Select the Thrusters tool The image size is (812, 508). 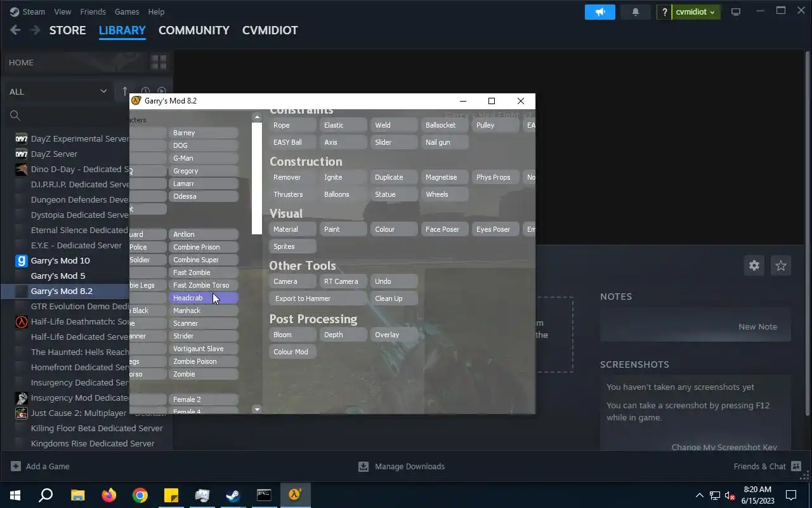[292, 194]
